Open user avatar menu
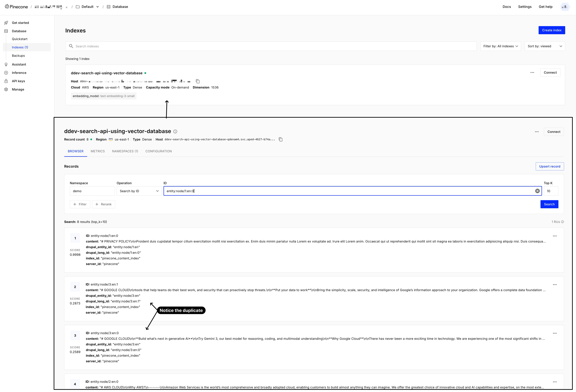Viewport: 576px width, 392px height. (x=565, y=7)
